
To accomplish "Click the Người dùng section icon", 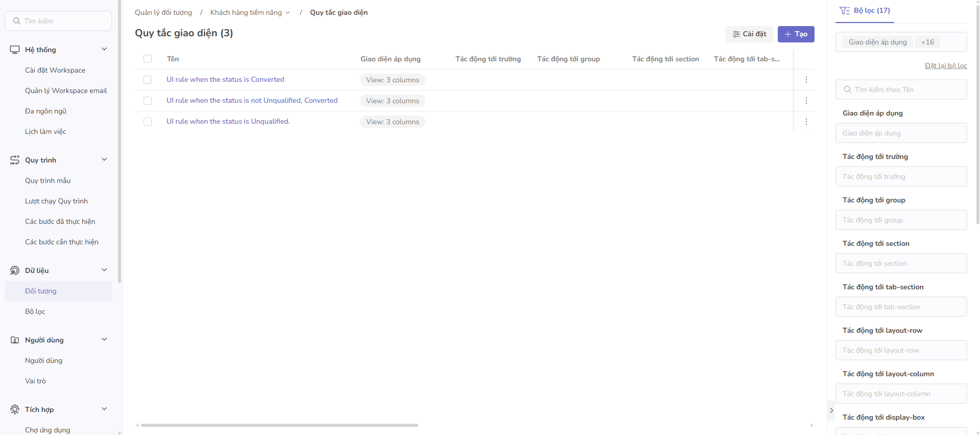I will coord(15,340).
